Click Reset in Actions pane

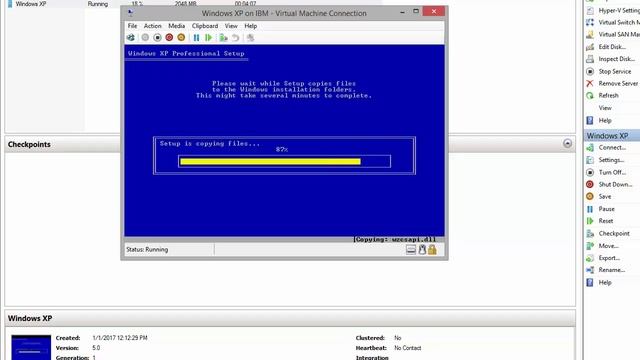pos(606,221)
